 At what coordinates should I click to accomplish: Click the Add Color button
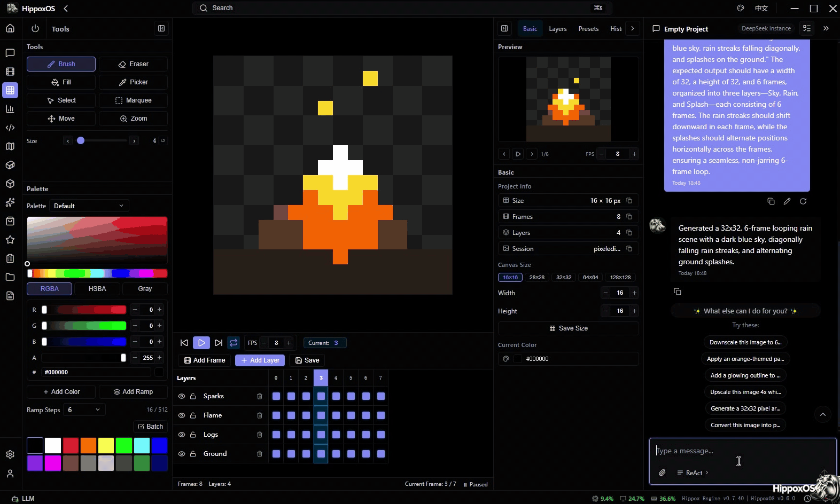tap(61, 392)
